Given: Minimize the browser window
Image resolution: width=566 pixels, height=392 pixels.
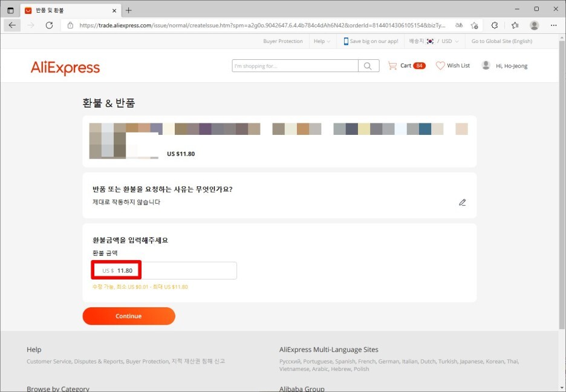Looking at the screenshot, I should tap(517, 10).
